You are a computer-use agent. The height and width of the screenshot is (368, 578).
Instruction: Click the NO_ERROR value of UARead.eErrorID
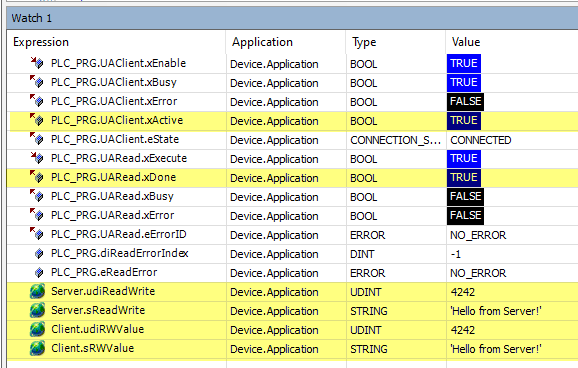478,235
